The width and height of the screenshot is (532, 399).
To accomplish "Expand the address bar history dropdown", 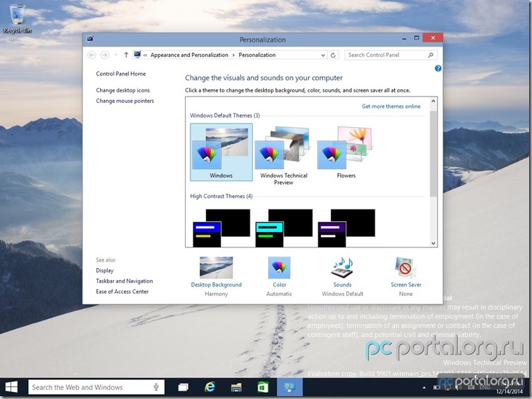I will click(323, 55).
